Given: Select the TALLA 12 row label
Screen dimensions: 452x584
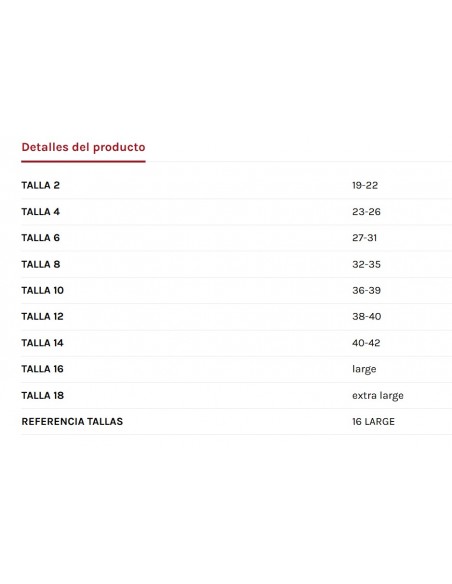Looking at the screenshot, I should pyautogui.click(x=42, y=317).
